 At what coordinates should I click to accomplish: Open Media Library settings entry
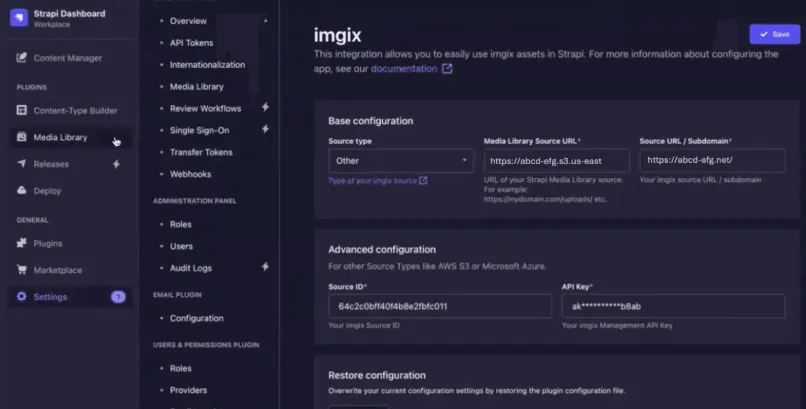tap(196, 87)
